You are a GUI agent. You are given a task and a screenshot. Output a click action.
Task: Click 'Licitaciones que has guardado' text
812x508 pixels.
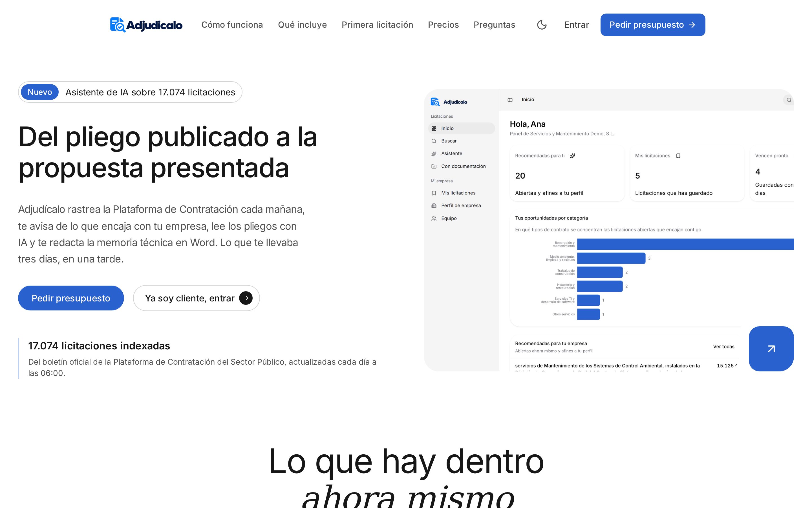point(673,193)
